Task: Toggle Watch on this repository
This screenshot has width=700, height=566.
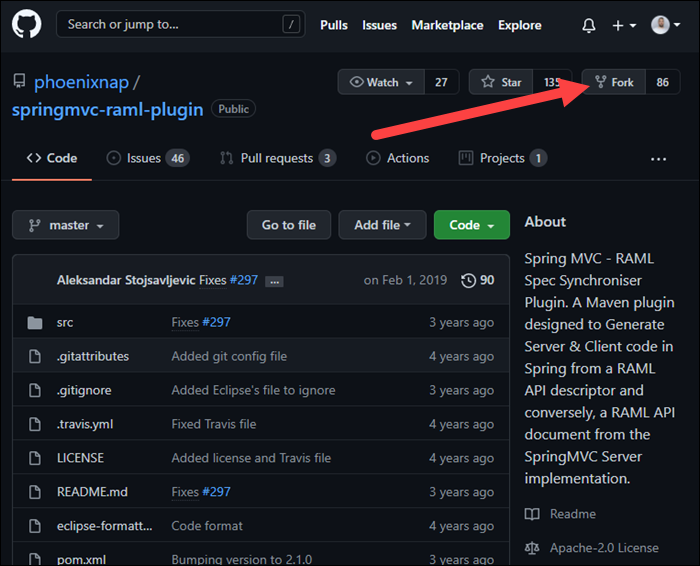Action: click(381, 82)
